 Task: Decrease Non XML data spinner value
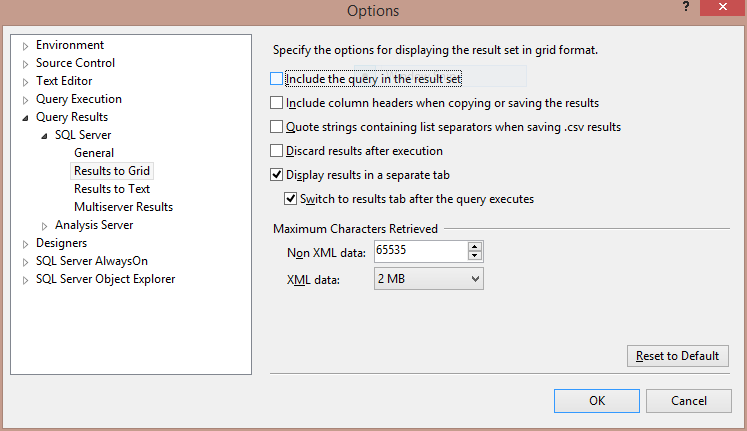tap(474, 256)
